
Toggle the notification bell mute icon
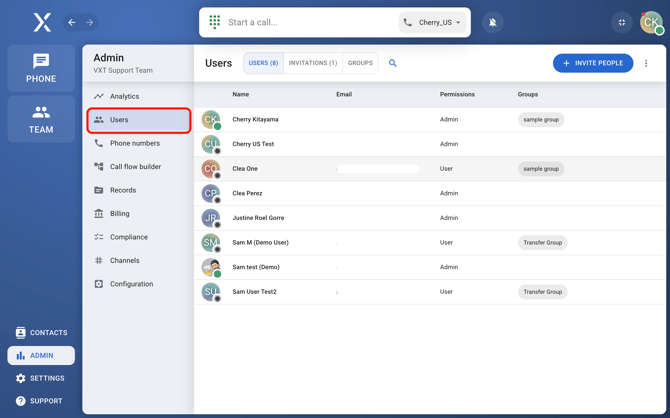coord(493,22)
